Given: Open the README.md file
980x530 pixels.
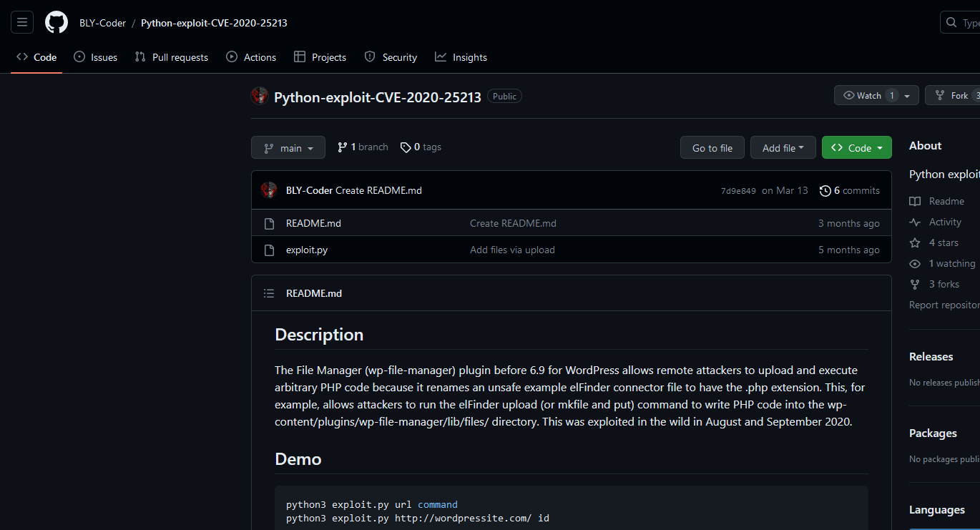Looking at the screenshot, I should 313,223.
